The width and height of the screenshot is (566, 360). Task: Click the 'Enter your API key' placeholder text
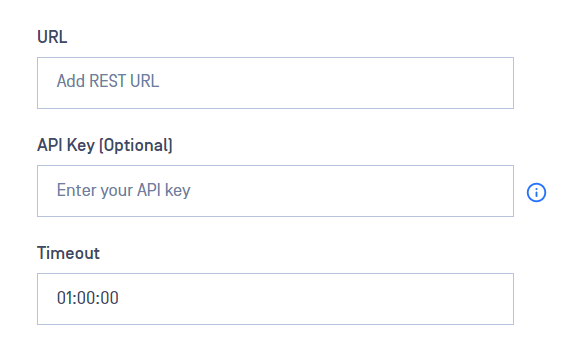click(123, 190)
